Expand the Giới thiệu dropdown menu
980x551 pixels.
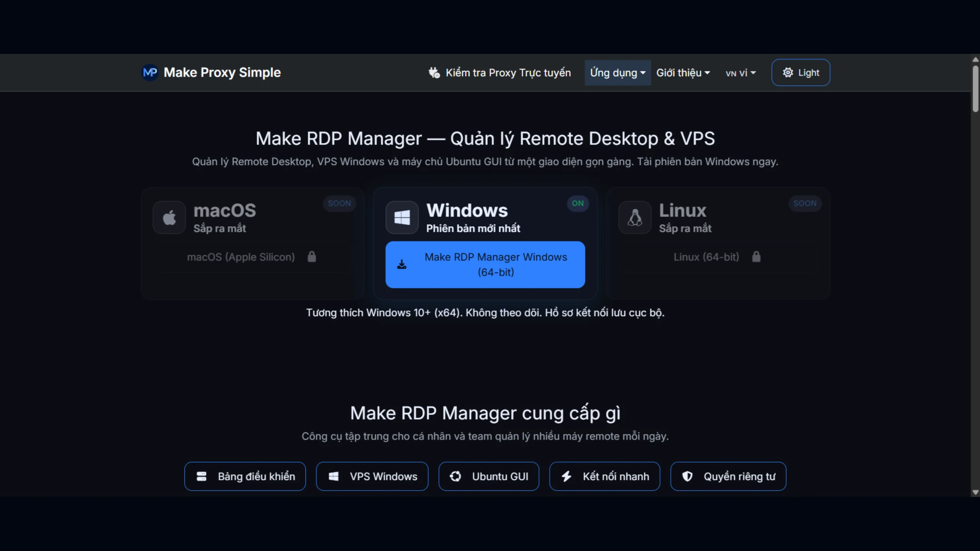pos(683,73)
